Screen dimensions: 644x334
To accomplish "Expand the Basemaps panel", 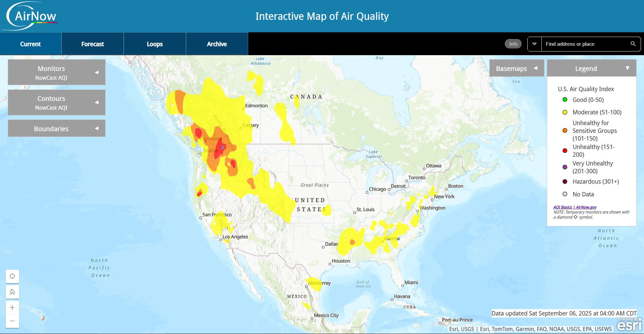I will tap(517, 68).
